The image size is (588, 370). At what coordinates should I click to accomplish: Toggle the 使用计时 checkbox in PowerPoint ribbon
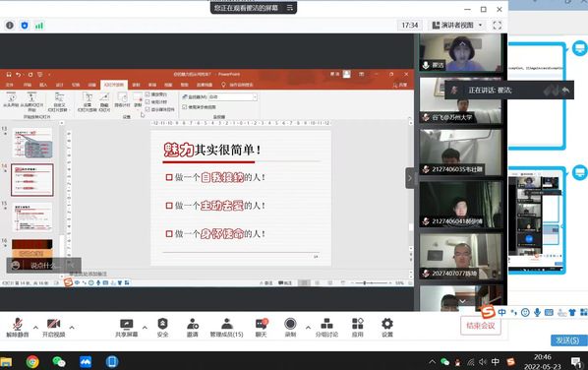pos(147,101)
